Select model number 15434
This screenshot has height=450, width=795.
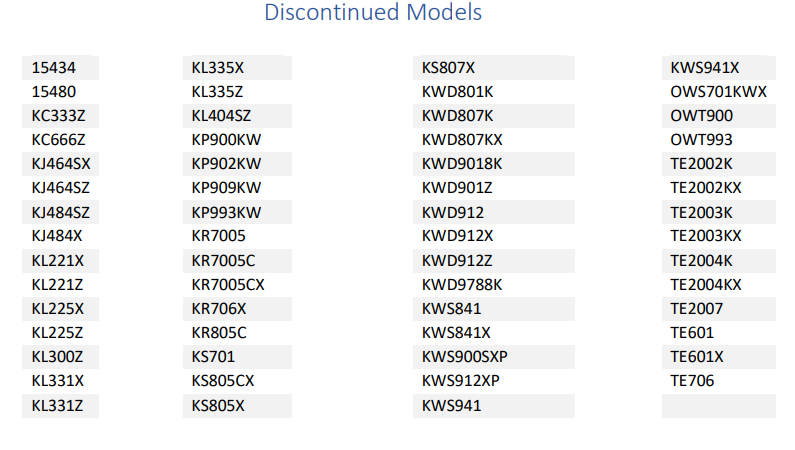click(54, 68)
